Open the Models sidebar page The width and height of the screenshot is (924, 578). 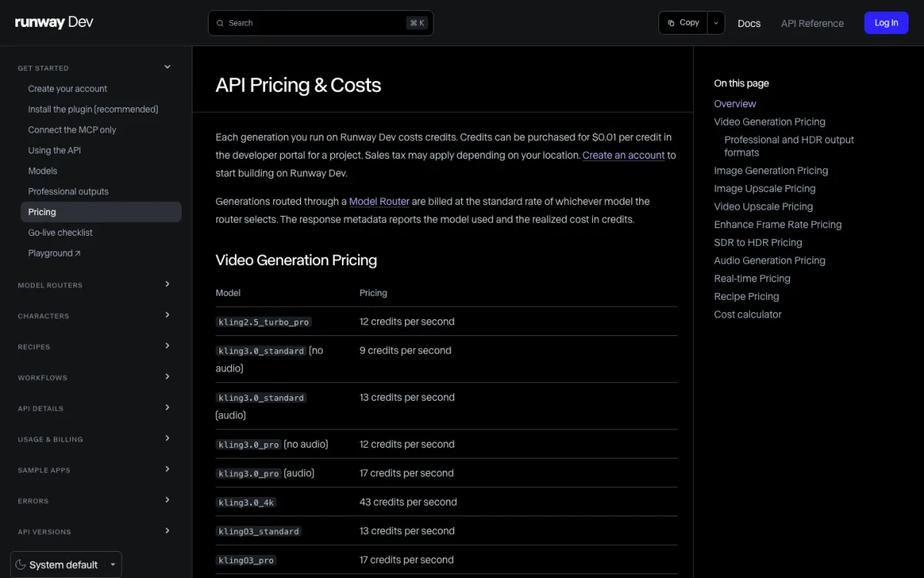(x=42, y=171)
